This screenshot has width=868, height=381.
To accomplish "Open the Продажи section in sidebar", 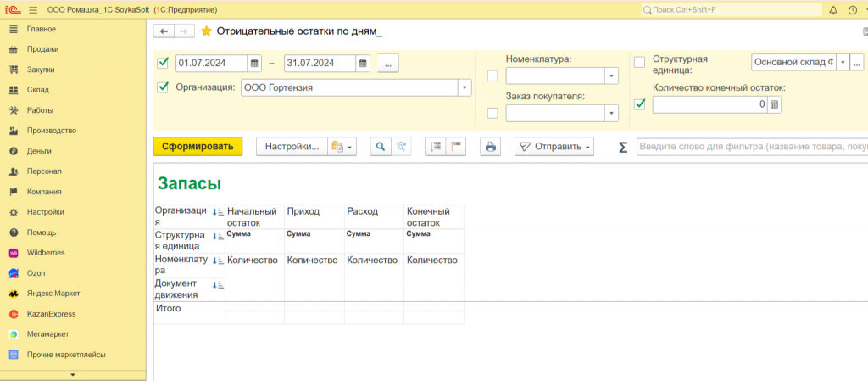I will [42, 49].
